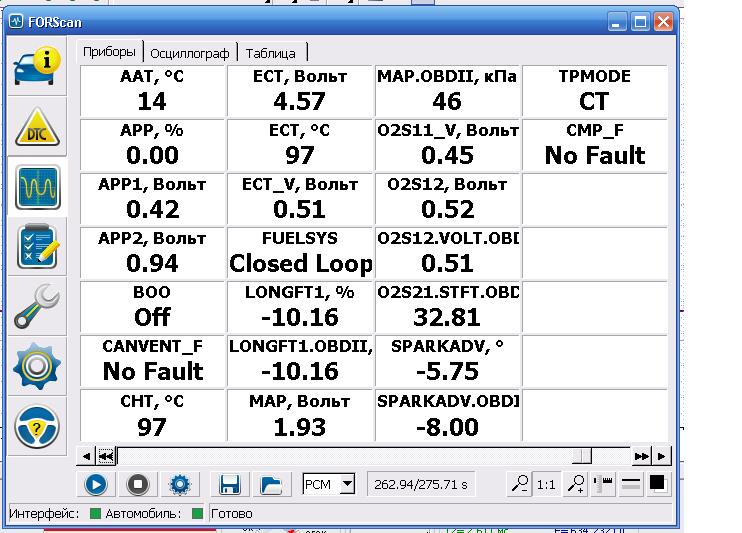Open the DTC trouble codes section
Screen dimensions: 742x533
click(37, 127)
